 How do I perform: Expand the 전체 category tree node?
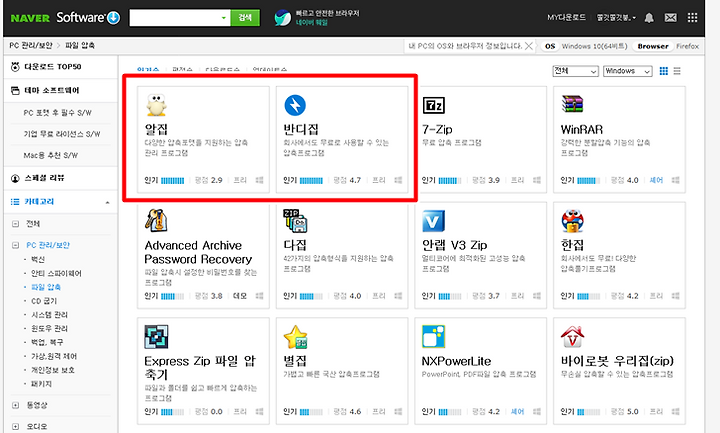15,224
